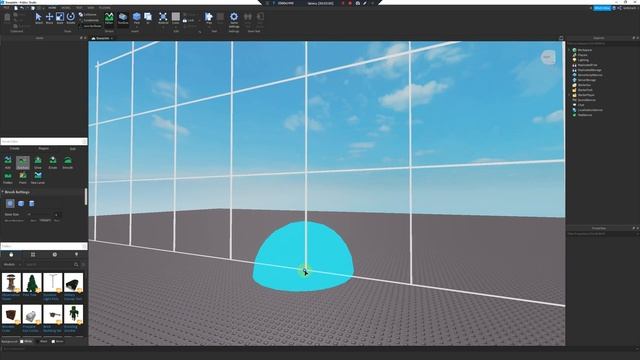
Task: Choose the cube brush shape
Action: pos(21,203)
